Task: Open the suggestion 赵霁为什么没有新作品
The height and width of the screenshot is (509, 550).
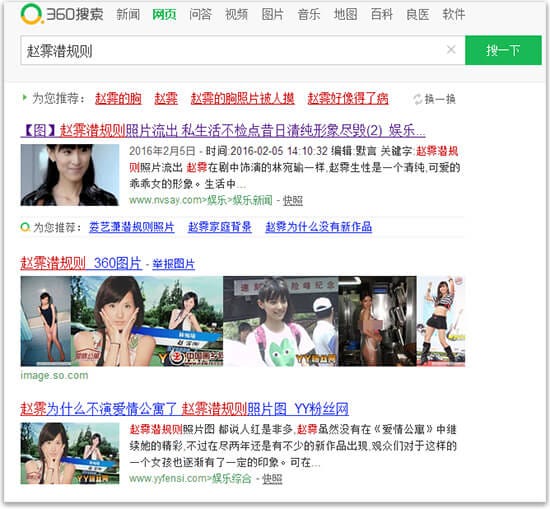Action: [x=318, y=227]
